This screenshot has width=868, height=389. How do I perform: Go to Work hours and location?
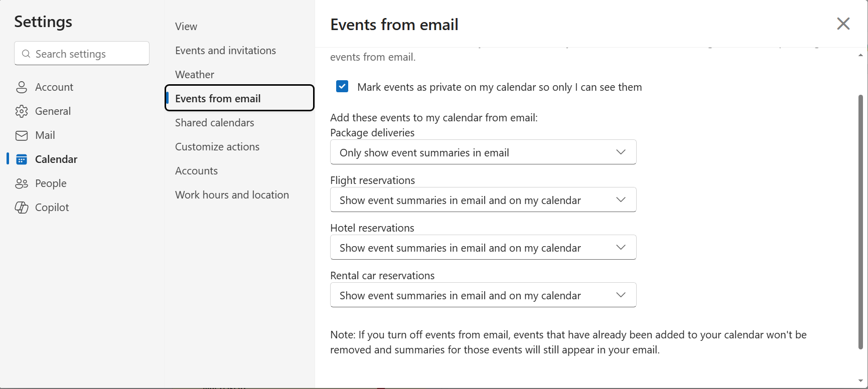[232, 195]
